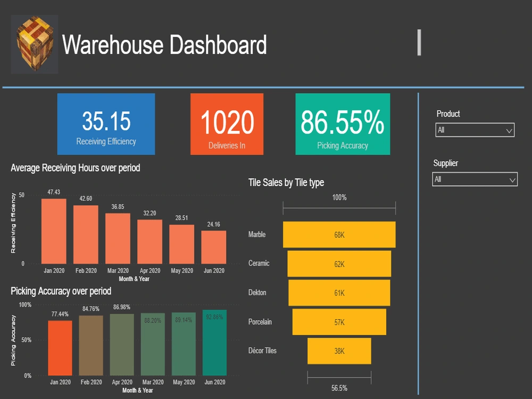532x399 pixels.
Task: Select the Jan 2020 receiving hours bar
Action: pyautogui.click(x=53, y=229)
